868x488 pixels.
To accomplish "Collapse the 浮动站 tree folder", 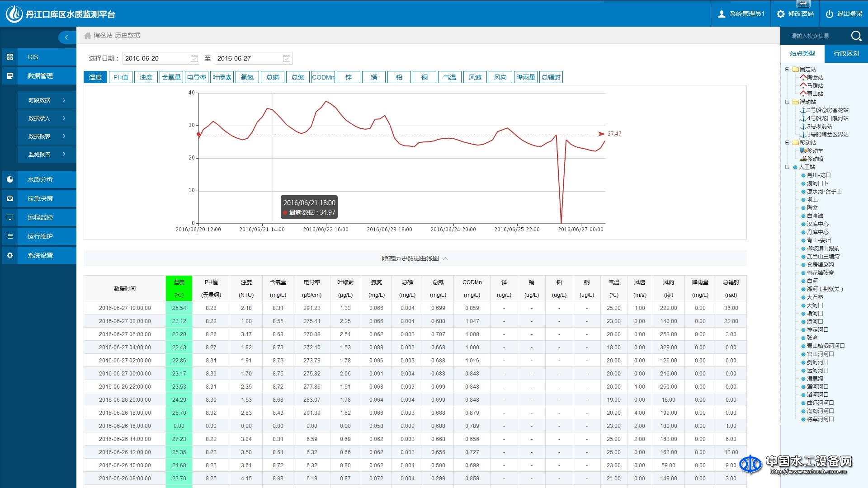I will [787, 102].
